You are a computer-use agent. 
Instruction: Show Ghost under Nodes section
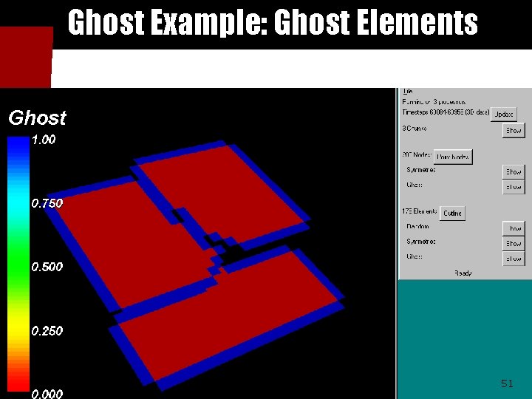pos(514,187)
